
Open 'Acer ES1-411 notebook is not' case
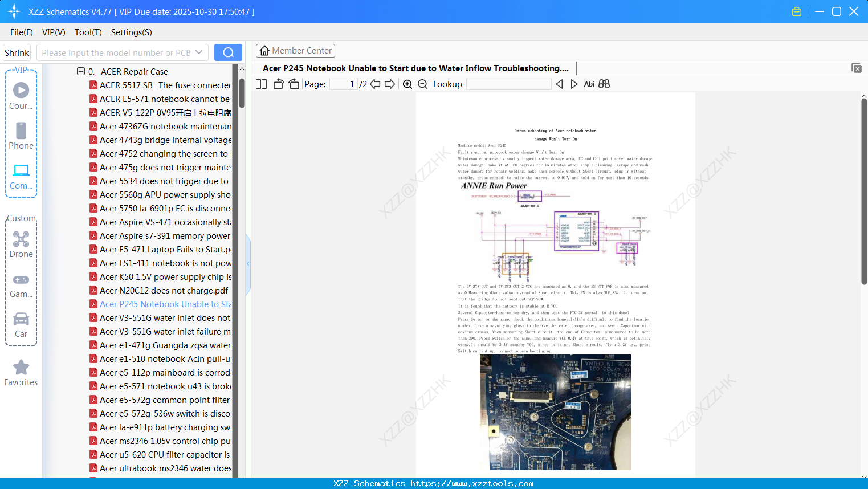tap(161, 263)
